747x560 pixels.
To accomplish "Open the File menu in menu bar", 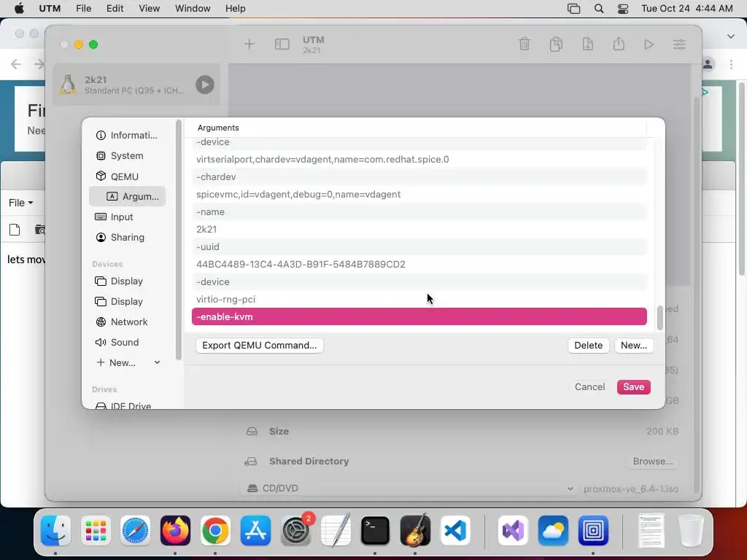I will coord(83,9).
